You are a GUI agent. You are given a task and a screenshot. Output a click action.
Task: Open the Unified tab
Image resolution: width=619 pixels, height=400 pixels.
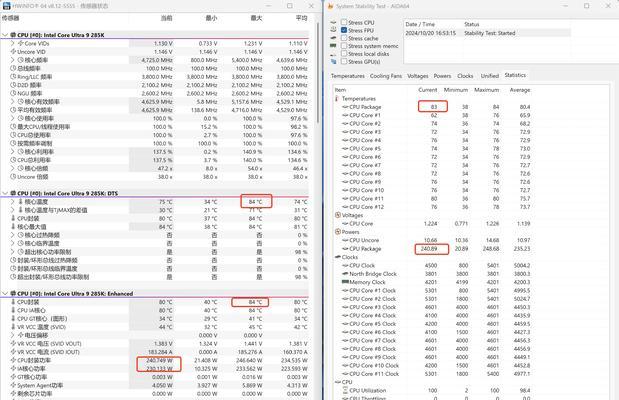coord(490,76)
